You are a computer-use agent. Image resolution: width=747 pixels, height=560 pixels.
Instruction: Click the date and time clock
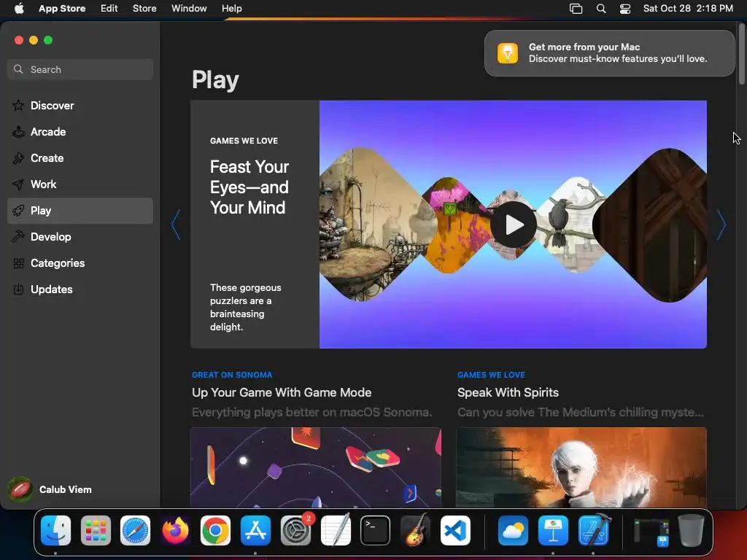click(x=688, y=8)
